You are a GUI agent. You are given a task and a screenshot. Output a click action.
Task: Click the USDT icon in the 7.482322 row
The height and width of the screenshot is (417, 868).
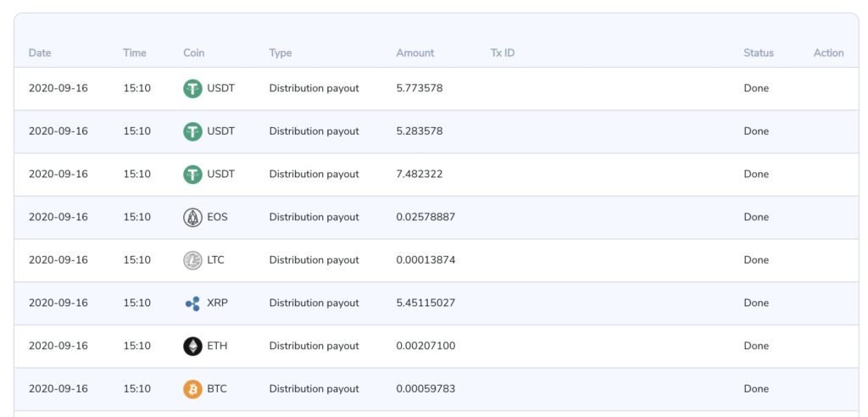[x=192, y=174]
